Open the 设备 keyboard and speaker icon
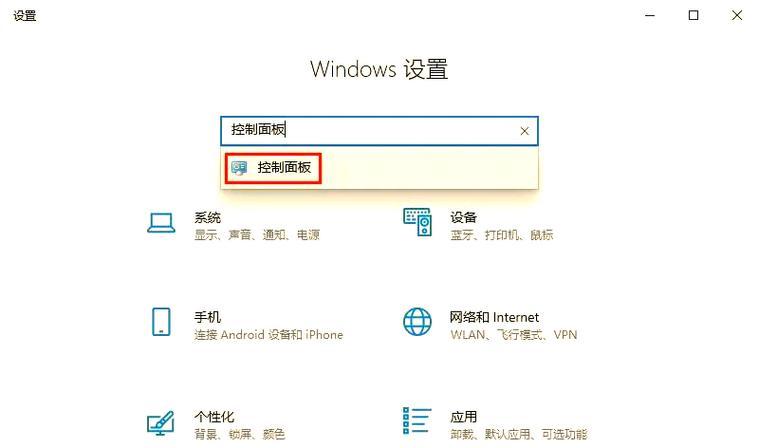The image size is (759, 448). (417, 222)
